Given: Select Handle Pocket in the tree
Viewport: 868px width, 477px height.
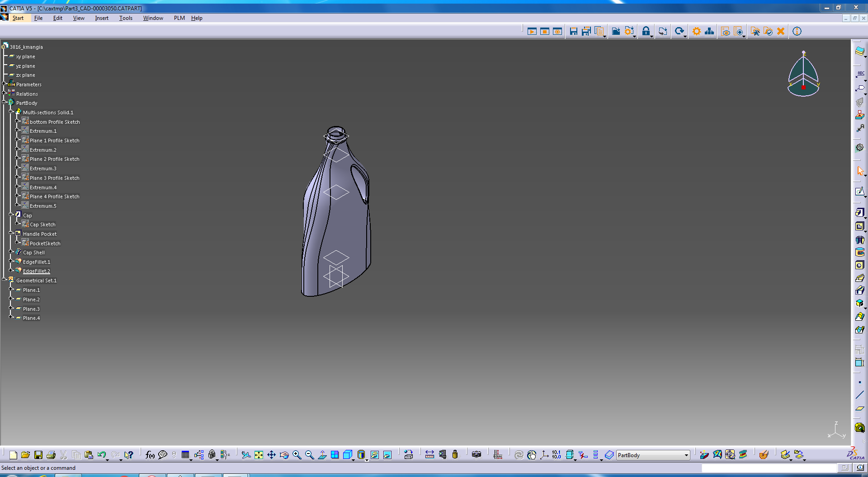Looking at the screenshot, I should pyautogui.click(x=40, y=234).
